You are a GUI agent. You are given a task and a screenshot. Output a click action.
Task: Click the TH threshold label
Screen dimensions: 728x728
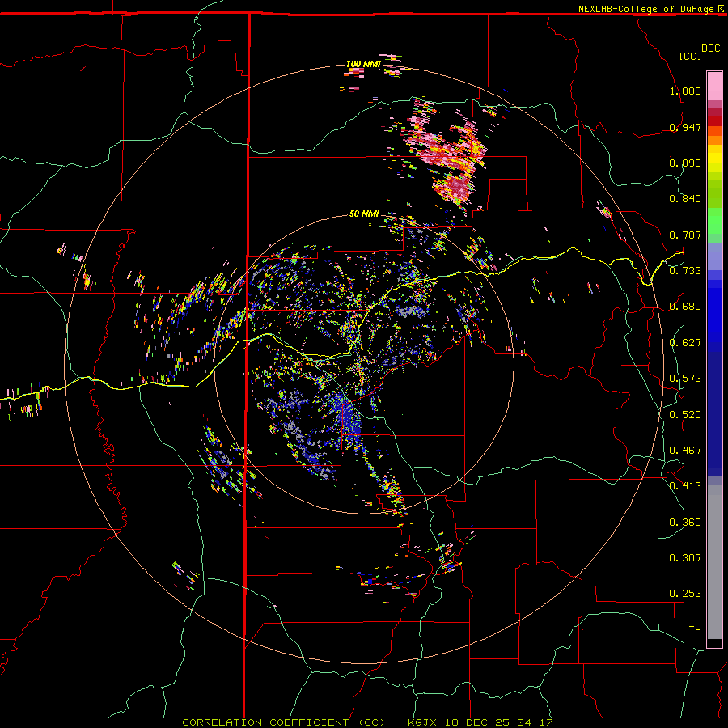695,630
